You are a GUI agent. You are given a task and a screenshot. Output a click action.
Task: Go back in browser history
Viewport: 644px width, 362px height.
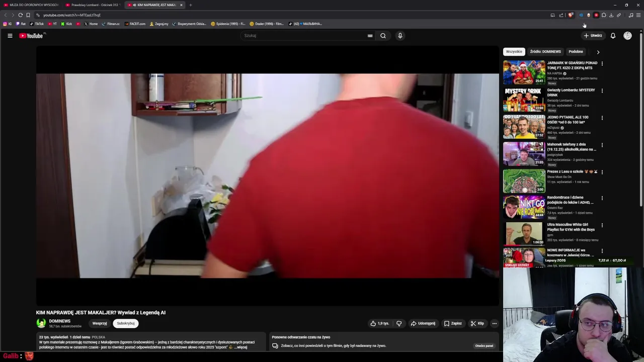point(6,15)
